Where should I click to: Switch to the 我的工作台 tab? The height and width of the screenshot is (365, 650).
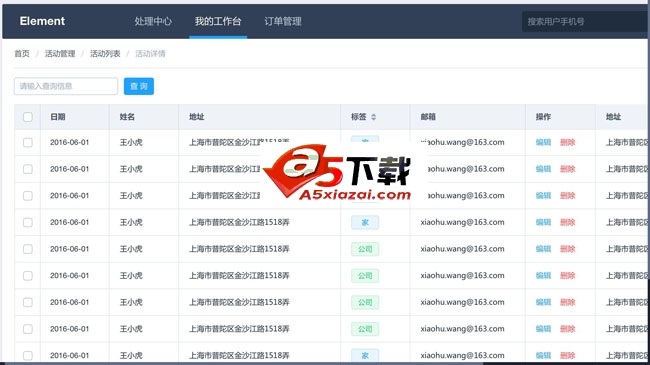click(x=218, y=21)
